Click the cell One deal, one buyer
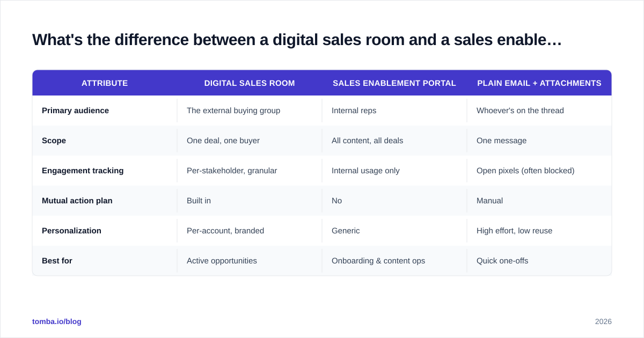The image size is (644, 338). (223, 141)
